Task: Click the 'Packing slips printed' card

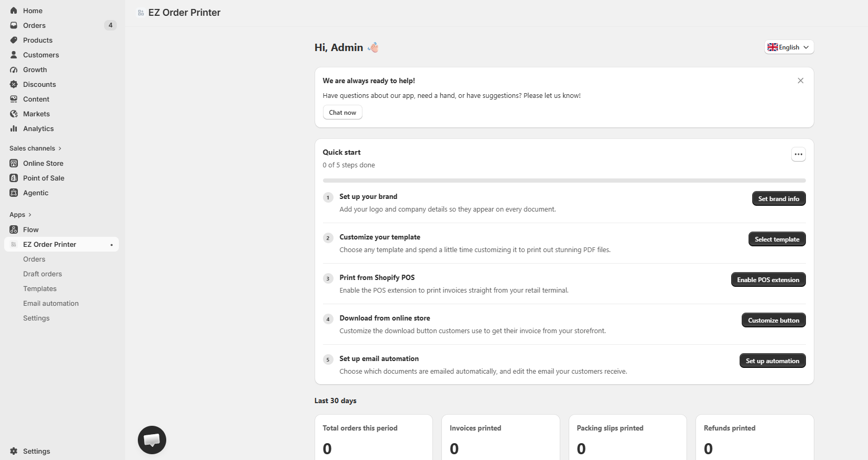Action: click(x=628, y=437)
